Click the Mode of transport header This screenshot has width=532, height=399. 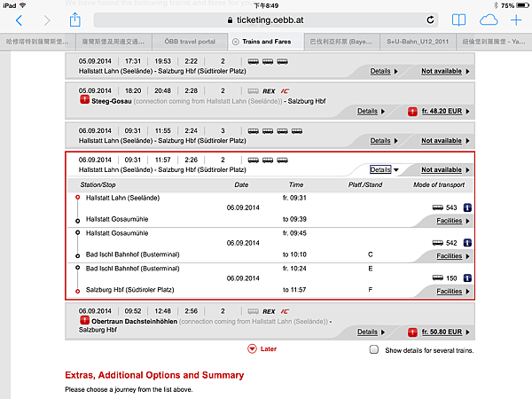pyautogui.click(x=439, y=185)
